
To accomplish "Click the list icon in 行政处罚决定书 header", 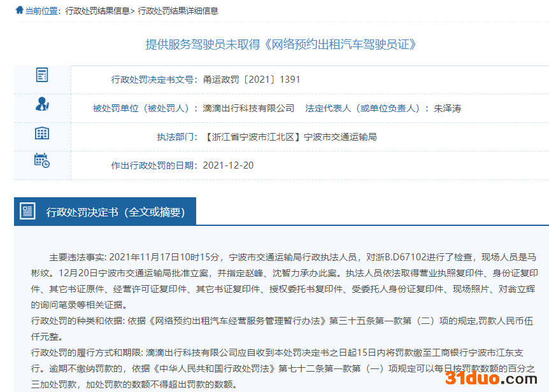I will pos(27,211).
